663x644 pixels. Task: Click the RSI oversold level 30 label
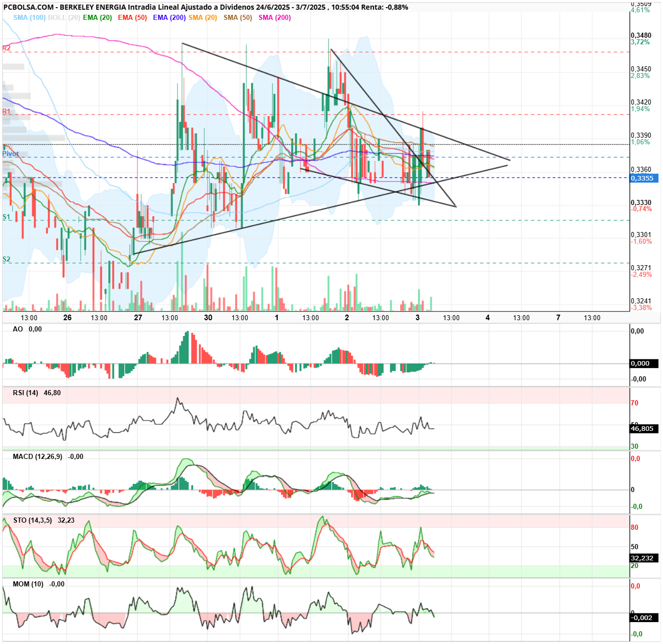(x=634, y=446)
